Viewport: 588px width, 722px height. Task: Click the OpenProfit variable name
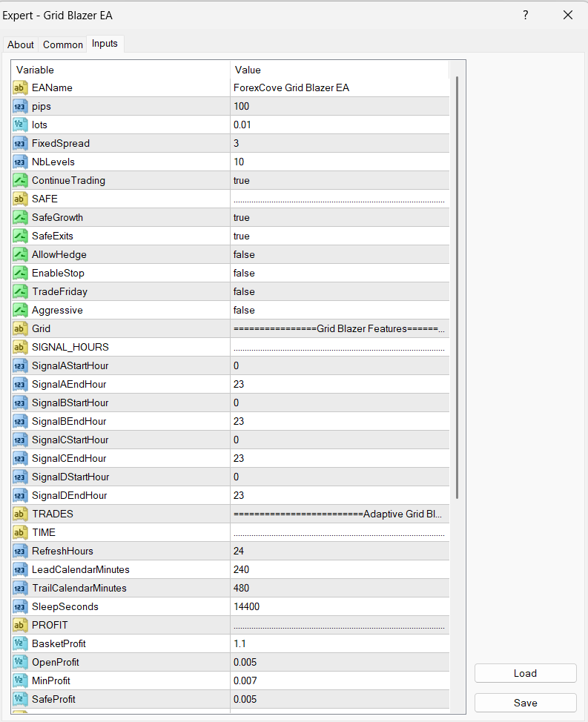pyautogui.click(x=56, y=662)
